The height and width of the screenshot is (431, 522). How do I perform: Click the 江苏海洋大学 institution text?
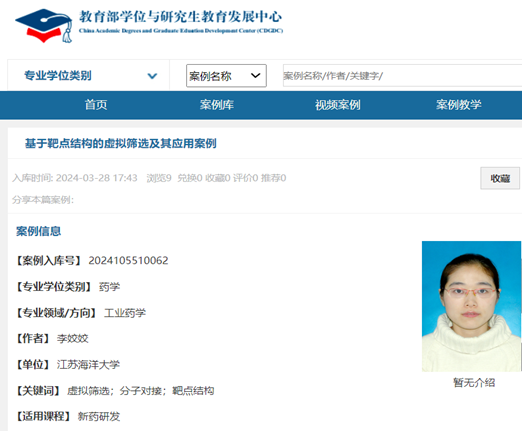88,365
